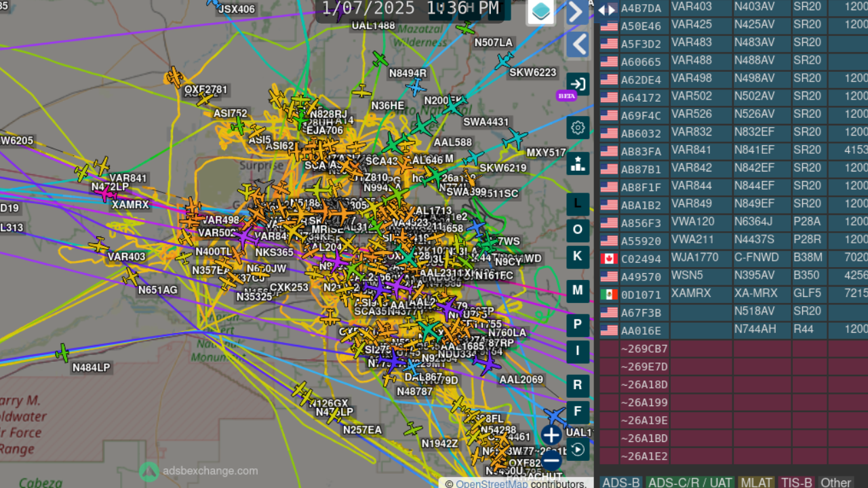Image resolution: width=868 pixels, height=488 pixels.
Task: Click the ADS-C/R / UAT legend label
Action: click(690, 483)
